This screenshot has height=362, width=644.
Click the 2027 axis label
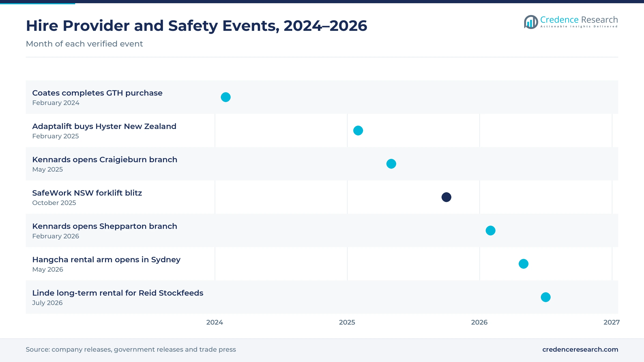pyautogui.click(x=612, y=322)
